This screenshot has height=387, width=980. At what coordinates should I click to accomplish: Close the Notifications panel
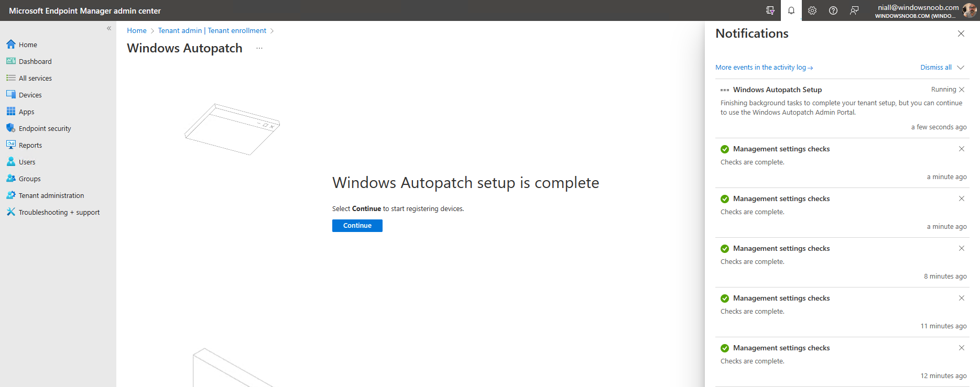(x=961, y=34)
